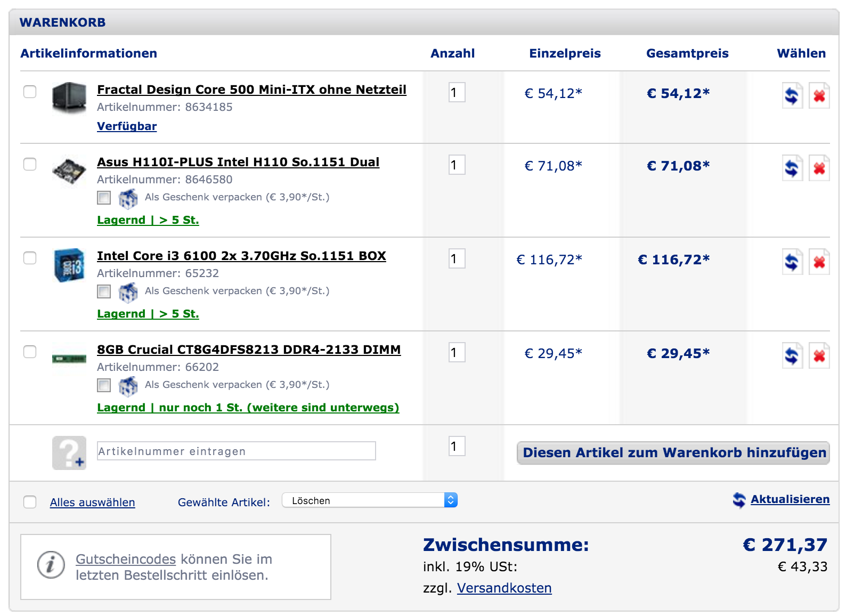Image resolution: width=846 pixels, height=616 pixels.
Task: Click the question mark add-article icon
Action: pos(69,453)
